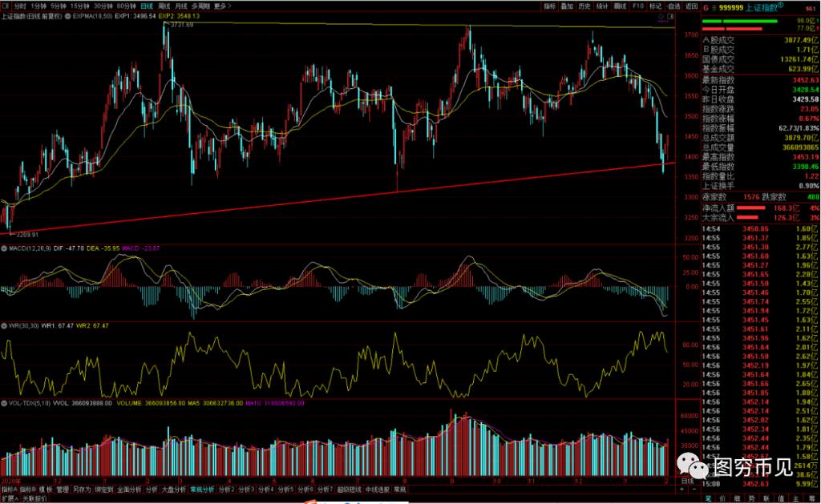Switch to the 月线 monthly chart
821x504 pixels.
pos(181,6)
